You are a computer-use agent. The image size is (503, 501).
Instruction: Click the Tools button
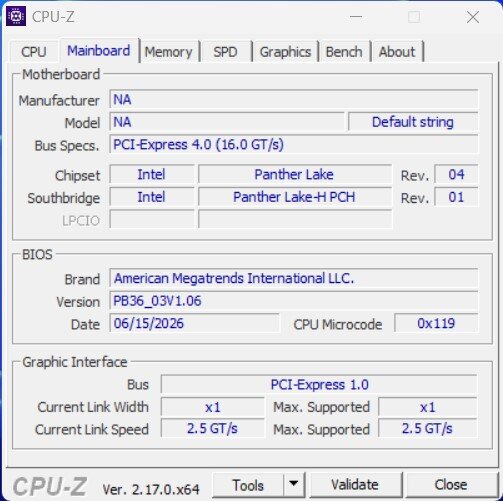248,485
